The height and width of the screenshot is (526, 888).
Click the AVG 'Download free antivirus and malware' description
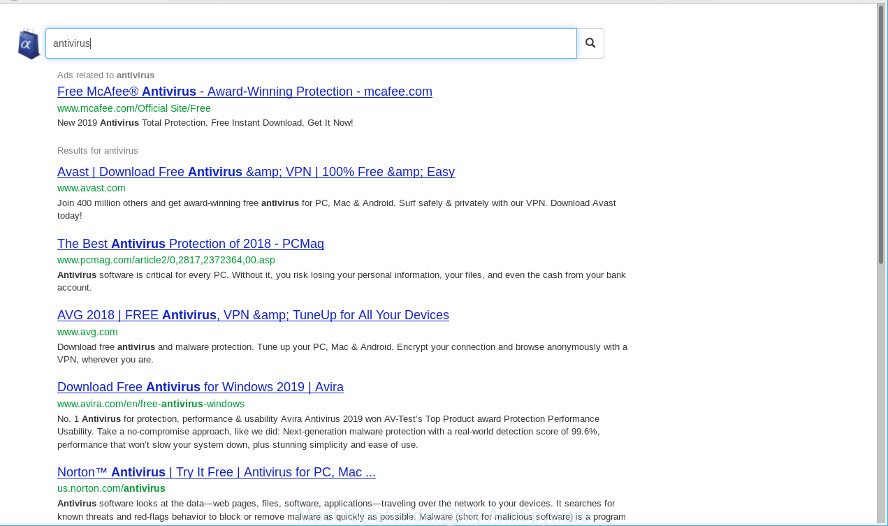(x=342, y=353)
